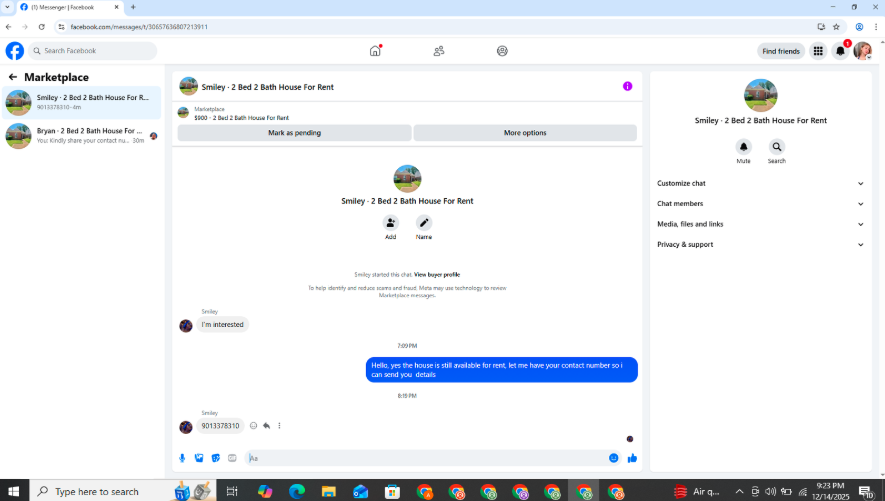Reload the page
Screen dimensions: 885x501
(x=41, y=27)
